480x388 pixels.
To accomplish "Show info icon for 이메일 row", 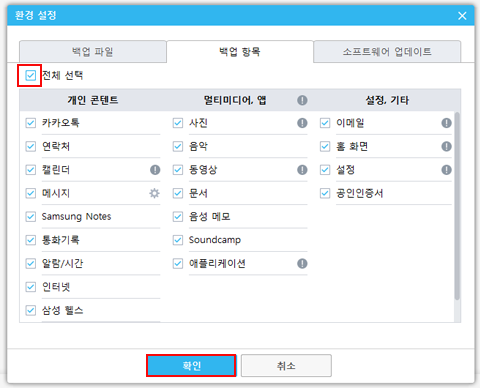I will [446, 123].
